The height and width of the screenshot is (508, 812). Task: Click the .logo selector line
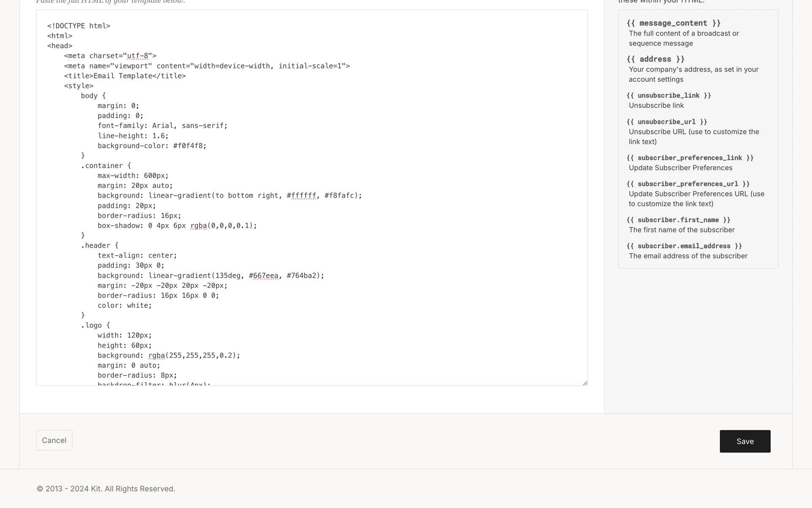pos(95,325)
